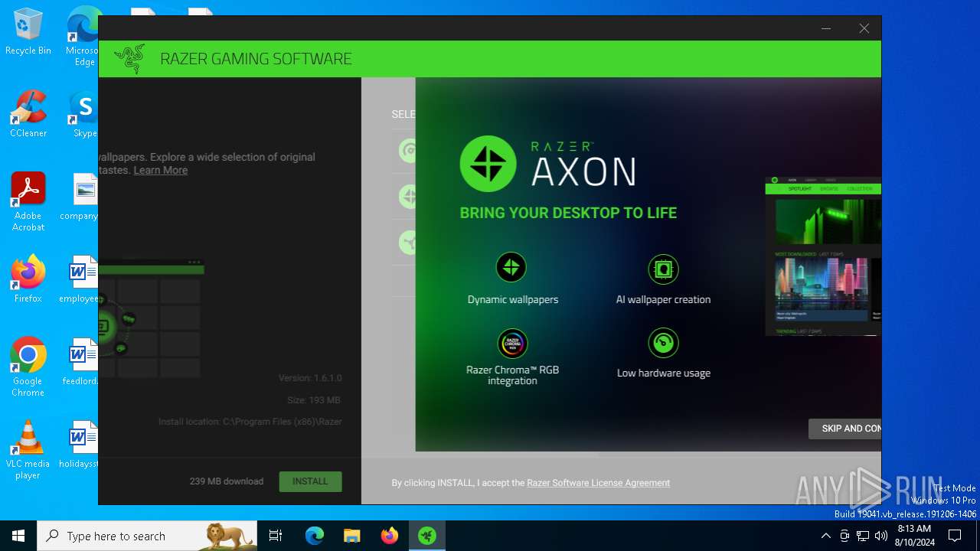The width and height of the screenshot is (980, 551).
Task: Click the "239 MB download" text
Action: click(227, 481)
